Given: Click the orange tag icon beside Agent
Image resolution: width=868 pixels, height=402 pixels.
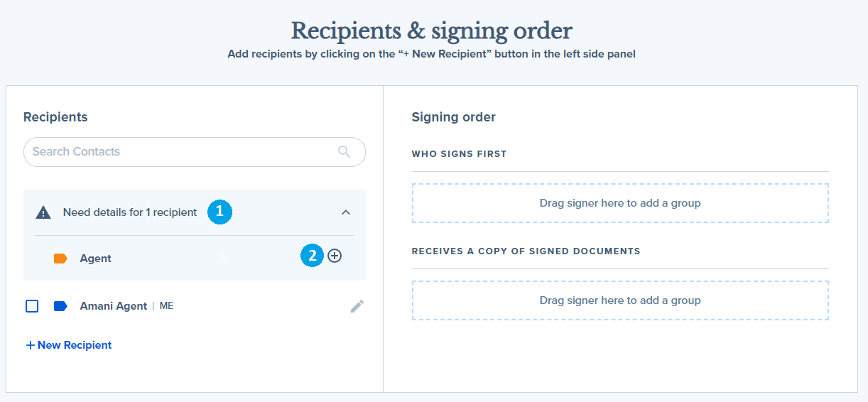Looking at the screenshot, I should (x=61, y=259).
